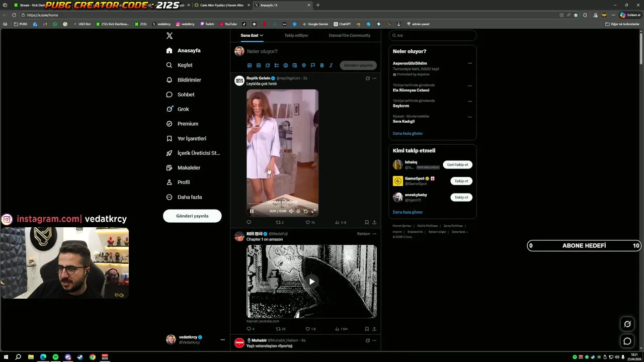The width and height of the screenshot is (644, 362).
Task: Switch to Takip ediliyor tab
Action: tap(296, 35)
